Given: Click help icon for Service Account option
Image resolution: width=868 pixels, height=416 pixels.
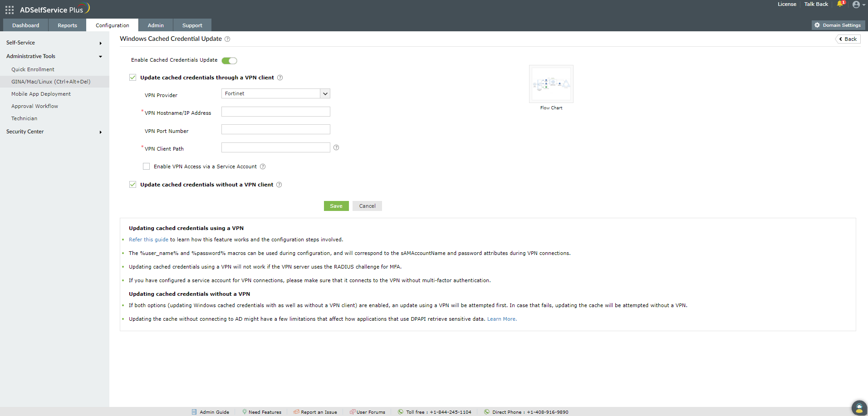Looking at the screenshot, I should pos(263,166).
